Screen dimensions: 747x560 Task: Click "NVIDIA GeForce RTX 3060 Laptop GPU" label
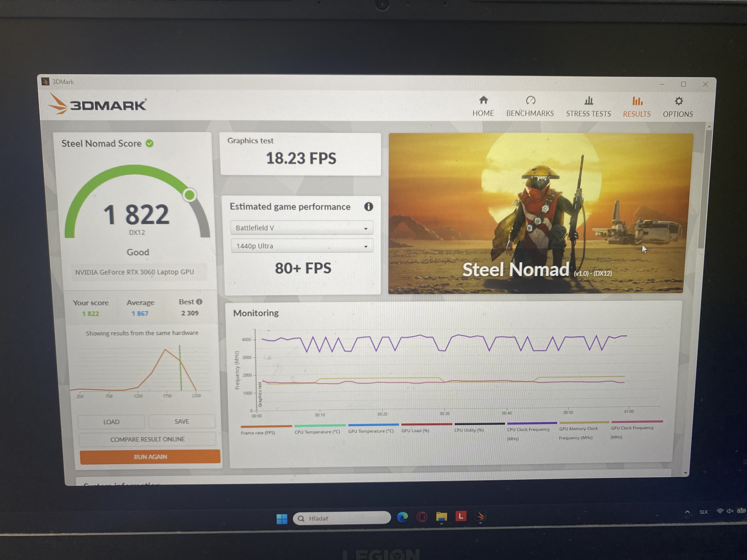coord(134,272)
